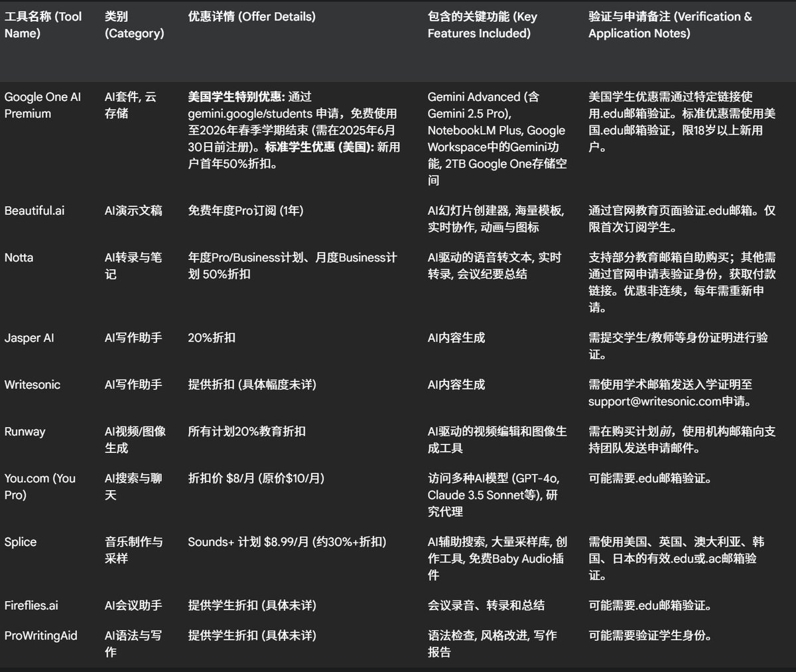Screen dimensions: 796x672
Task: Click the '类别 (Category)' column header
Action: pyautogui.click(x=134, y=25)
